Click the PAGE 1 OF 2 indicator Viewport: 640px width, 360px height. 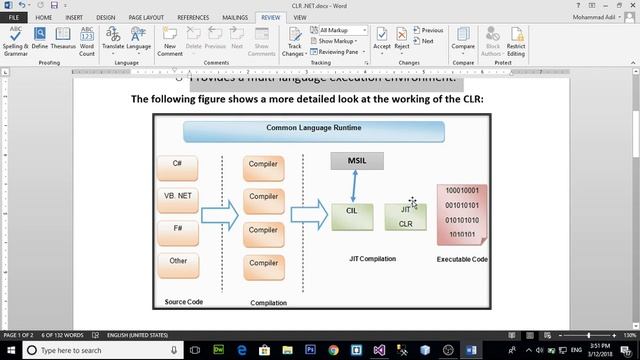(x=18, y=335)
